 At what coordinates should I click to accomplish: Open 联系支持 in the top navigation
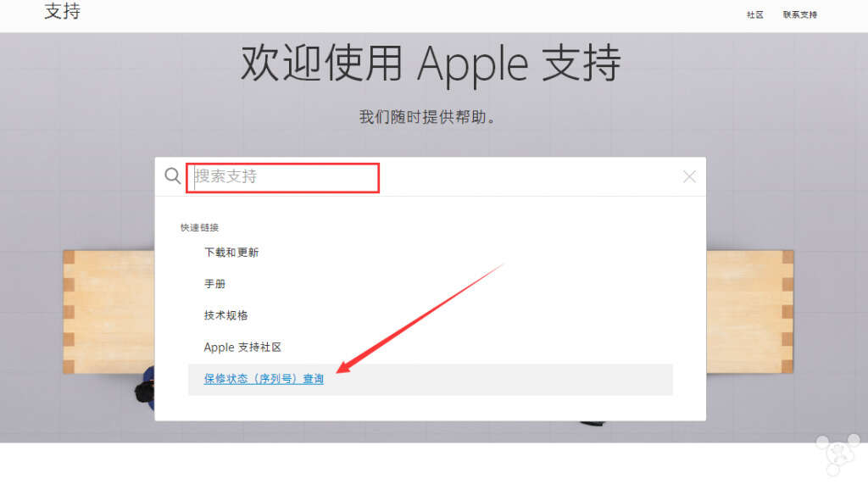coord(800,15)
